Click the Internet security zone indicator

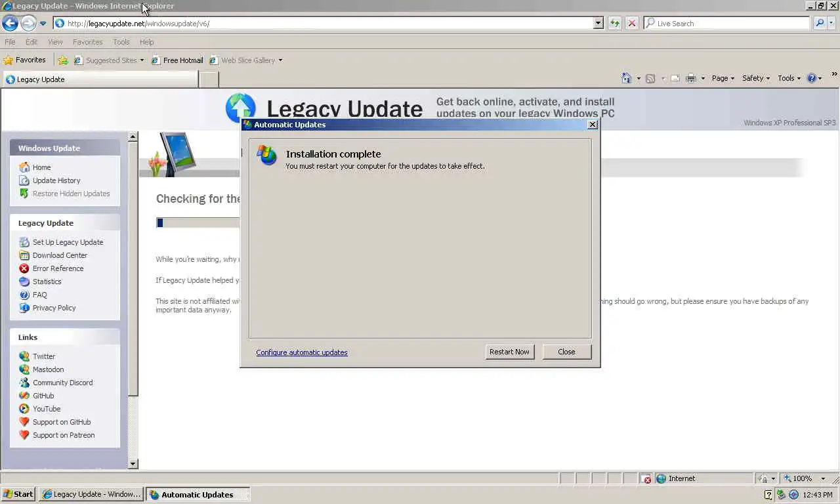click(x=703, y=478)
